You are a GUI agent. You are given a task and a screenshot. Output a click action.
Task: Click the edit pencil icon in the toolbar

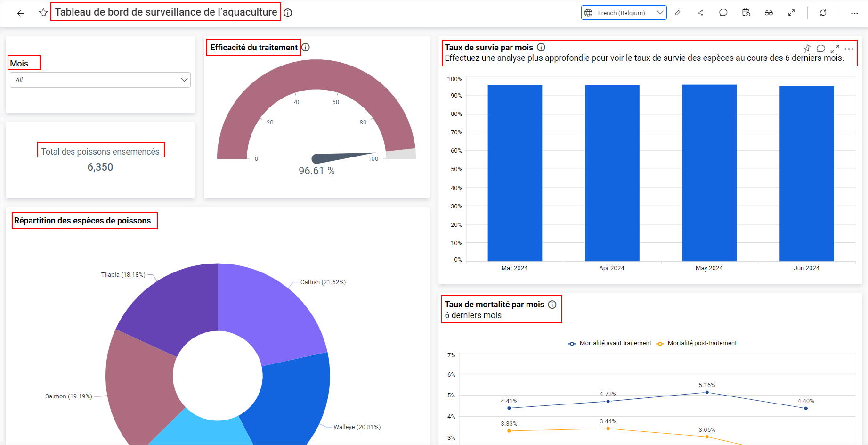point(678,13)
